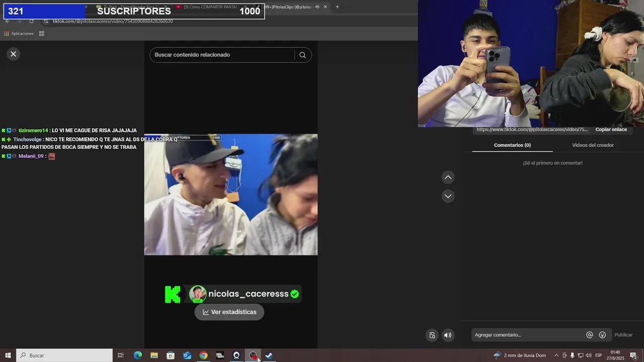
Task: Click chat username 'tiziromero14'
Action: click(x=33, y=131)
